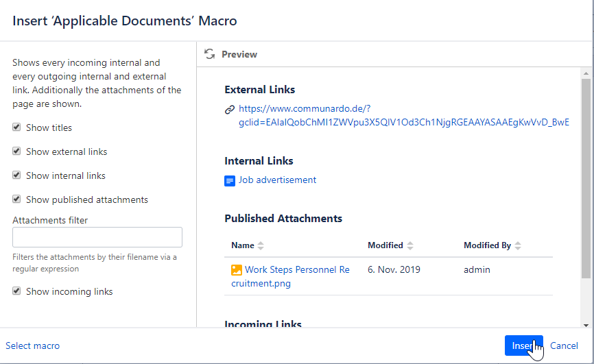Image resolution: width=594 pixels, height=364 pixels.
Task: Click the Select macro link
Action: [32, 345]
